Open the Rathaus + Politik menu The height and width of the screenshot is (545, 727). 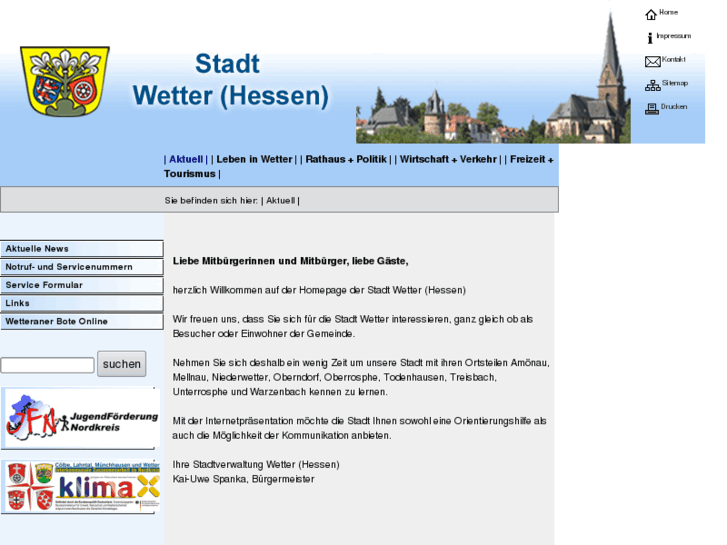click(x=346, y=159)
